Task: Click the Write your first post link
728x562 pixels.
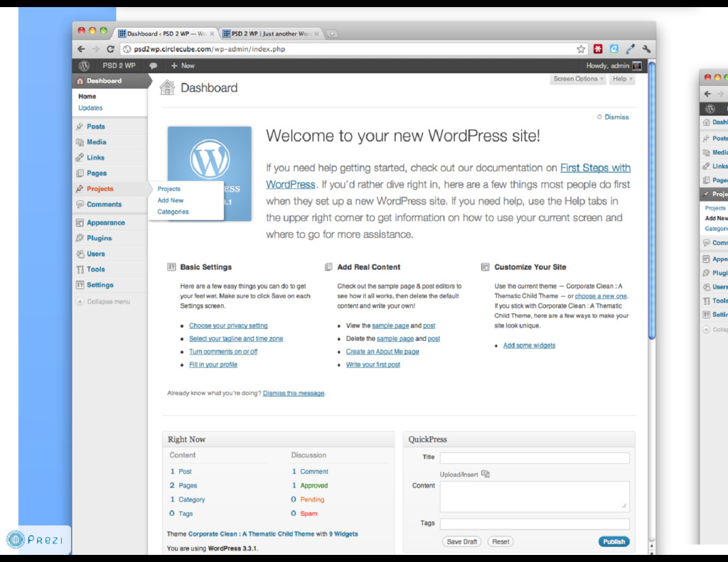Action: coord(373,364)
